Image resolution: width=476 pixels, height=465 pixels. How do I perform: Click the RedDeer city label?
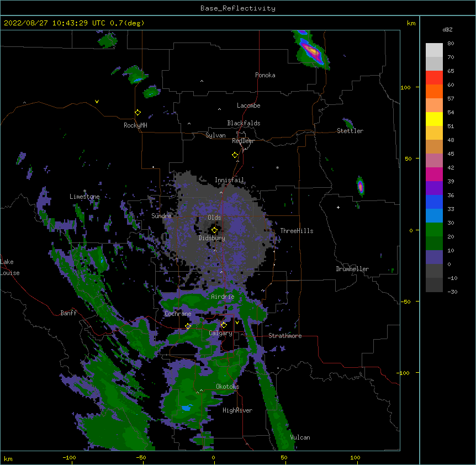tap(243, 141)
